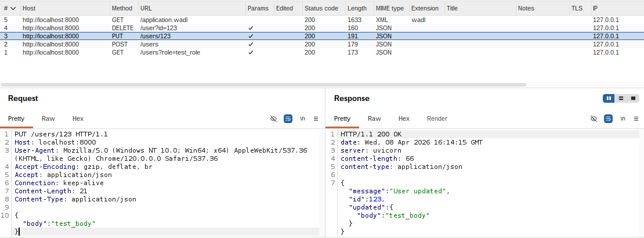Select the Pretty tab in the Request panel
Viewport: 644px width, 238px height.
point(16,119)
